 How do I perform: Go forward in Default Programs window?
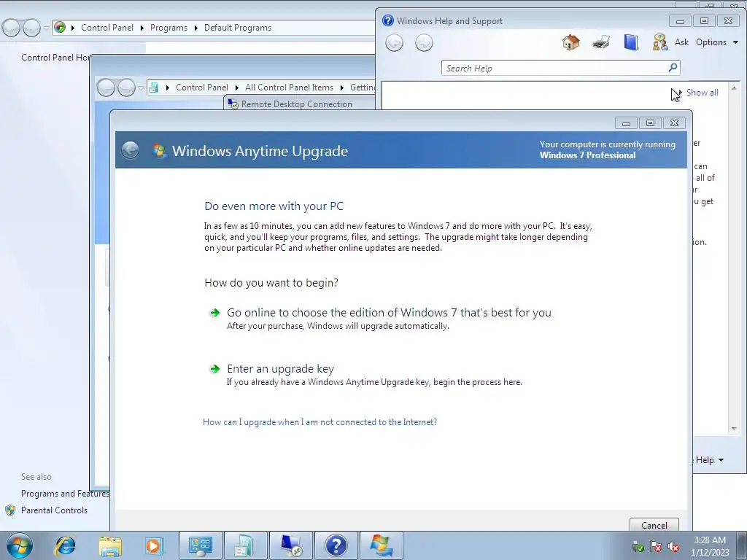[31, 28]
